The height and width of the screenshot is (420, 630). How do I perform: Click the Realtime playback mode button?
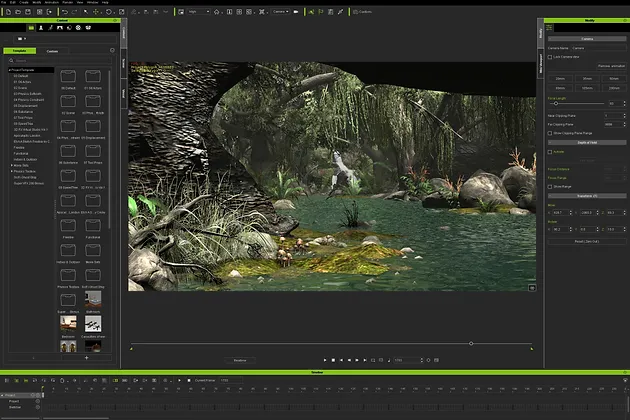(240, 361)
